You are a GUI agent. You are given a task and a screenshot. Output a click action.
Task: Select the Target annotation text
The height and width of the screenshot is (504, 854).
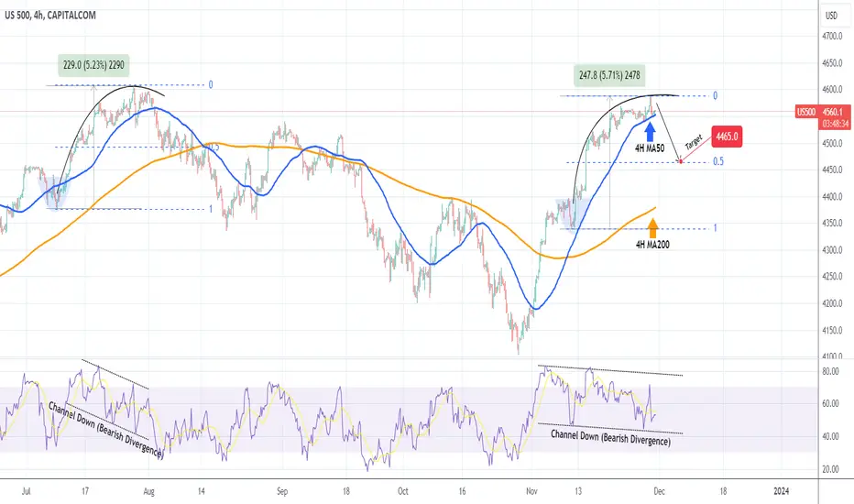694,143
